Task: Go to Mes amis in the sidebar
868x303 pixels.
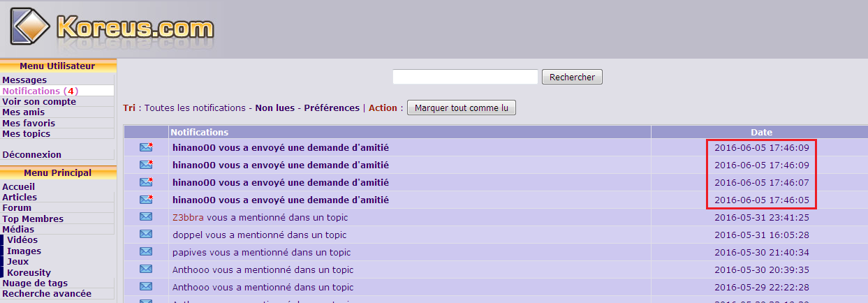Action: (x=23, y=112)
